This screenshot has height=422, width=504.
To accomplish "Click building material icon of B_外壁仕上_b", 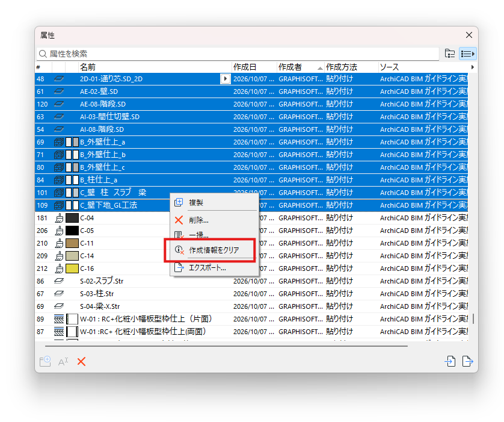I will tap(59, 155).
